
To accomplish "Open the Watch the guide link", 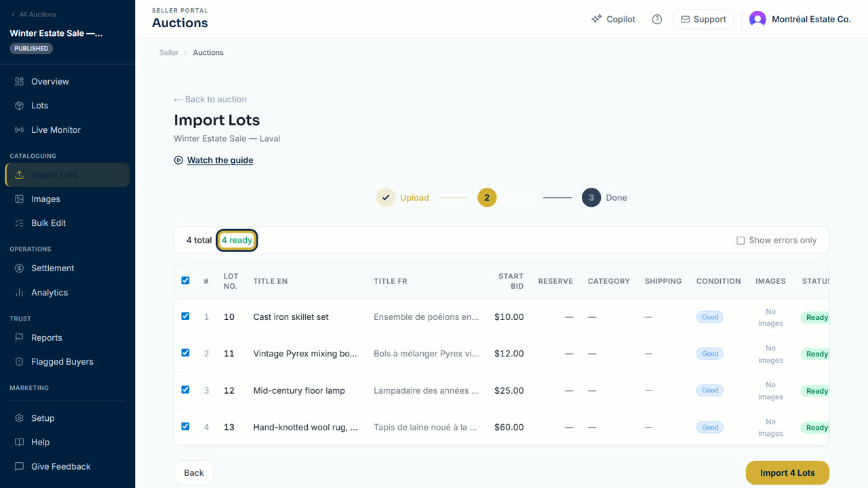I will pyautogui.click(x=220, y=161).
